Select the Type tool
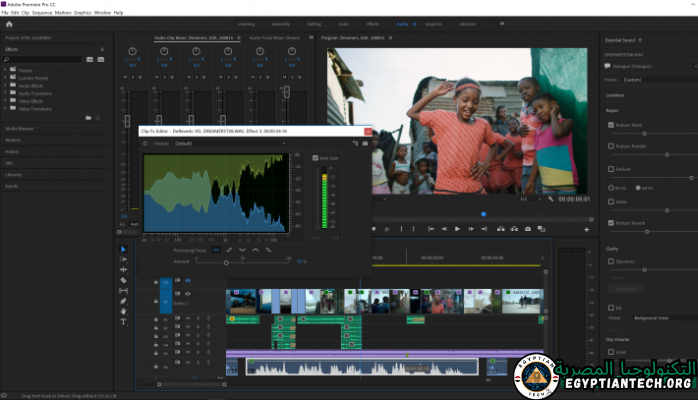The image size is (698, 400). click(x=124, y=322)
